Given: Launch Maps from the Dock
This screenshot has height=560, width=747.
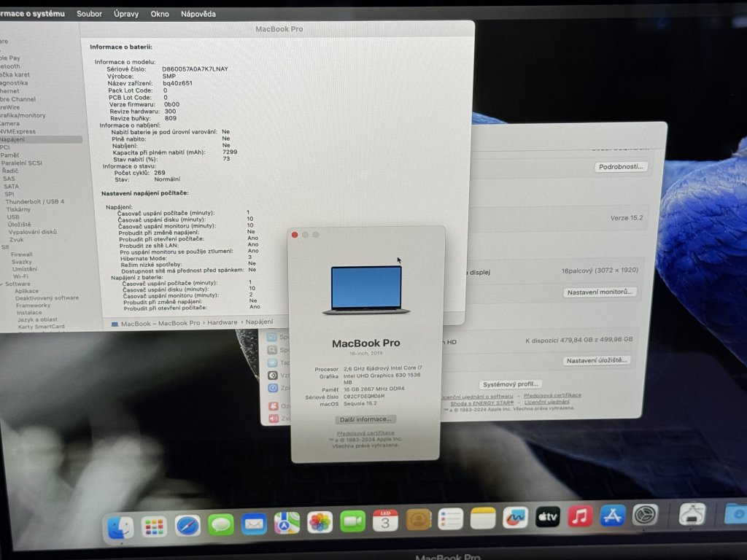Looking at the screenshot, I should [x=287, y=524].
